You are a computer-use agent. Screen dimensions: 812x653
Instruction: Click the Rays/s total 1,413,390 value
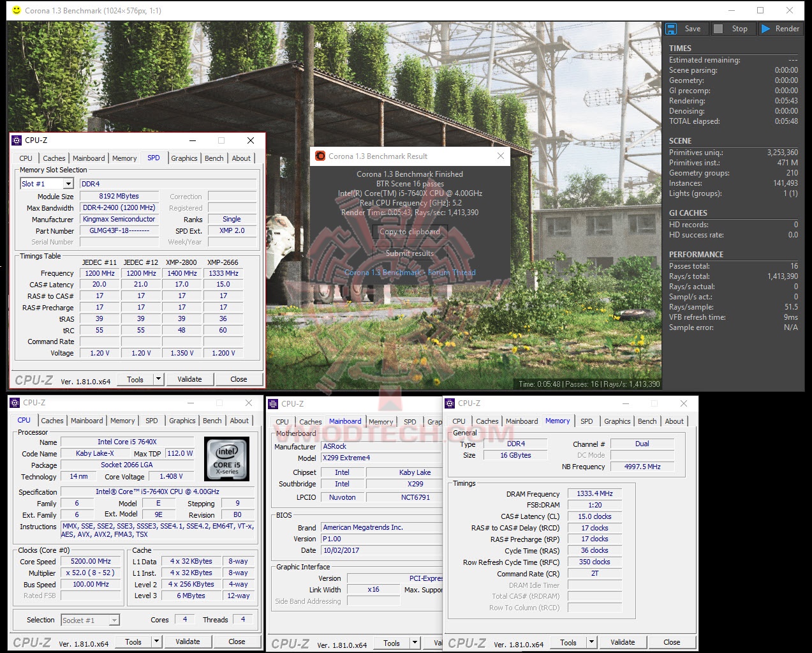pos(783,276)
